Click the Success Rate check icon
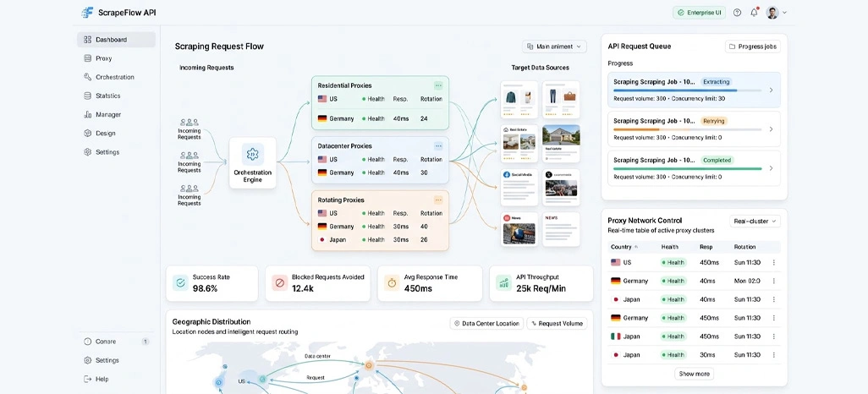 click(180, 282)
